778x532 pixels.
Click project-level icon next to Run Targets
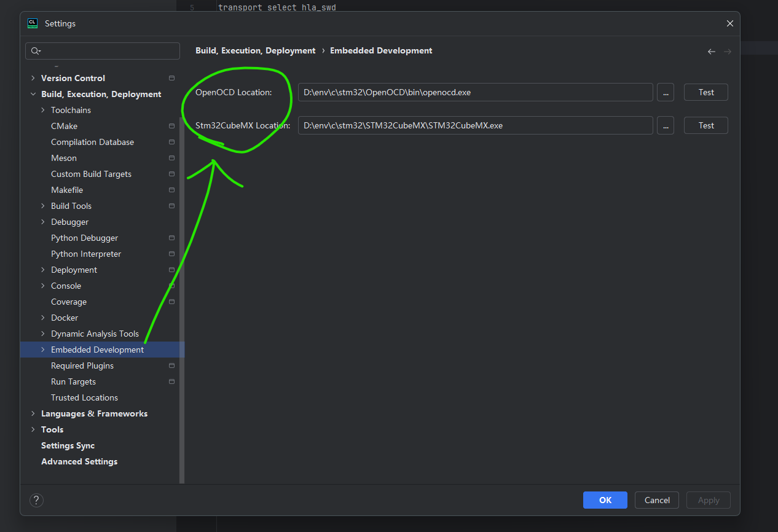click(171, 381)
